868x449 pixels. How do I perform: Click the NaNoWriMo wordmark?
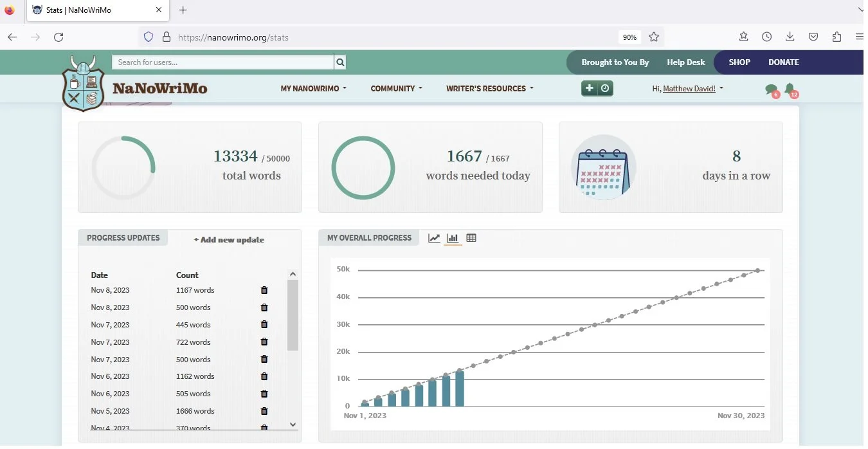coord(160,89)
